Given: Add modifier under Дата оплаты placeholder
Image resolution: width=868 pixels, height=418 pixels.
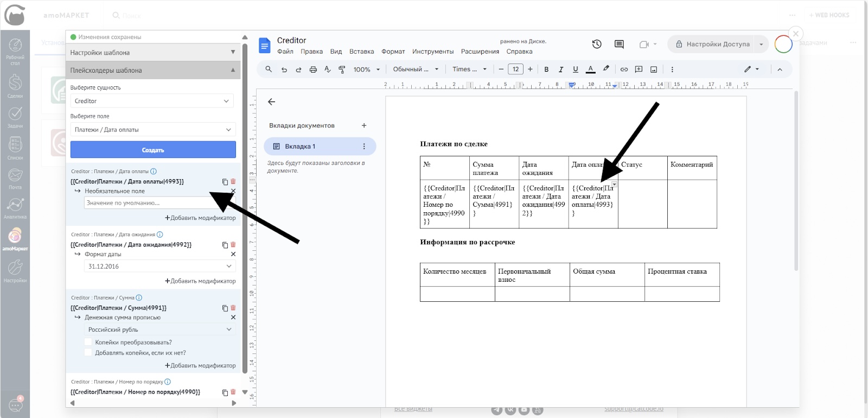Looking at the screenshot, I should 200,218.
